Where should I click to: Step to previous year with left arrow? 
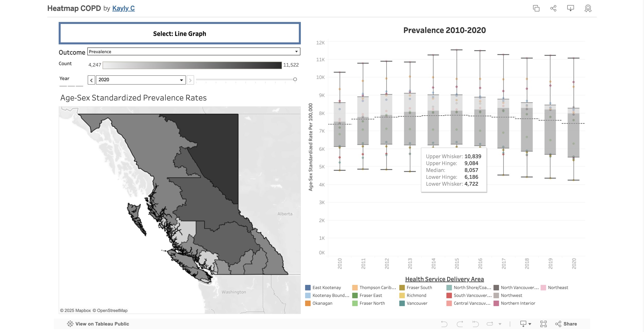[91, 80]
